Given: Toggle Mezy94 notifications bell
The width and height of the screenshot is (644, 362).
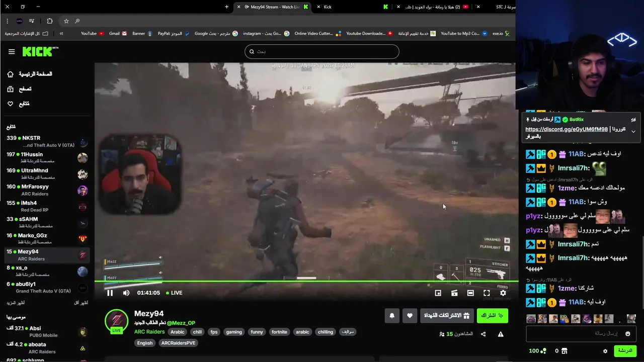Looking at the screenshot, I should [392, 315].
